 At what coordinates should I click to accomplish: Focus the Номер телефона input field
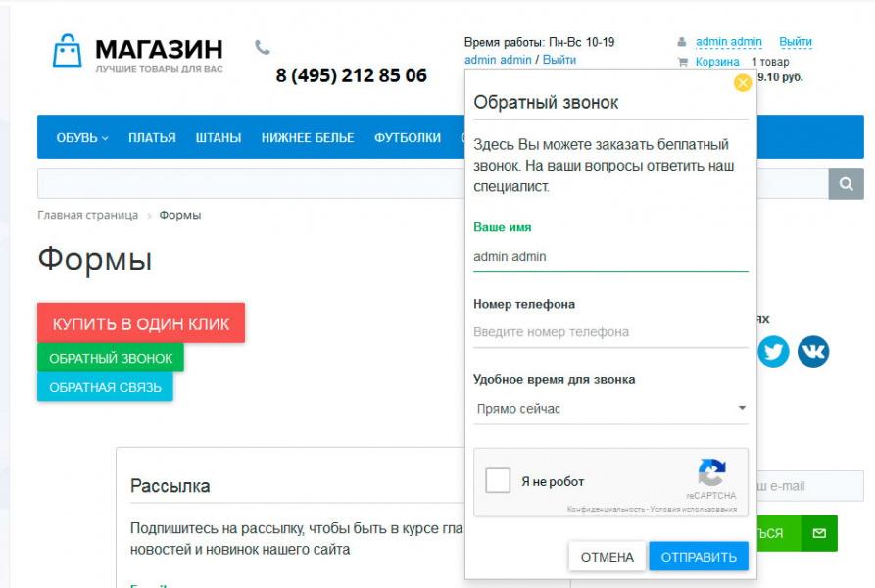coord(610,332)
